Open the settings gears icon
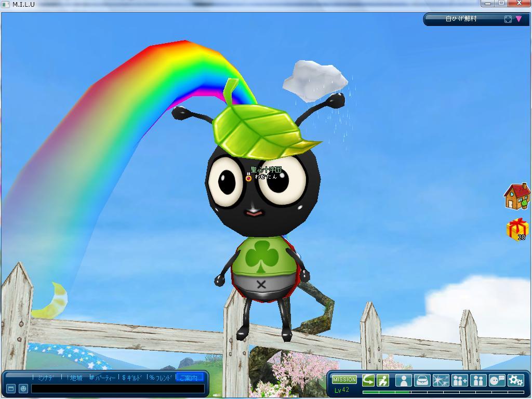 click(x=515, y=380)
